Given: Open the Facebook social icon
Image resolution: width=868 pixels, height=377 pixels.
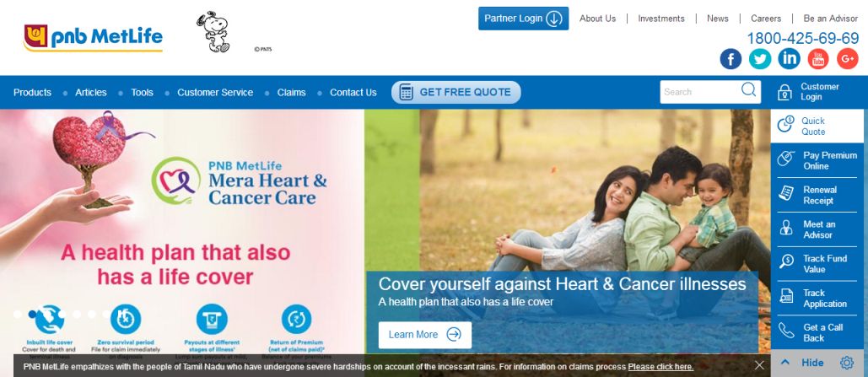Looking at the screenshot, I should pyautogui.click(x=731, y=59).
